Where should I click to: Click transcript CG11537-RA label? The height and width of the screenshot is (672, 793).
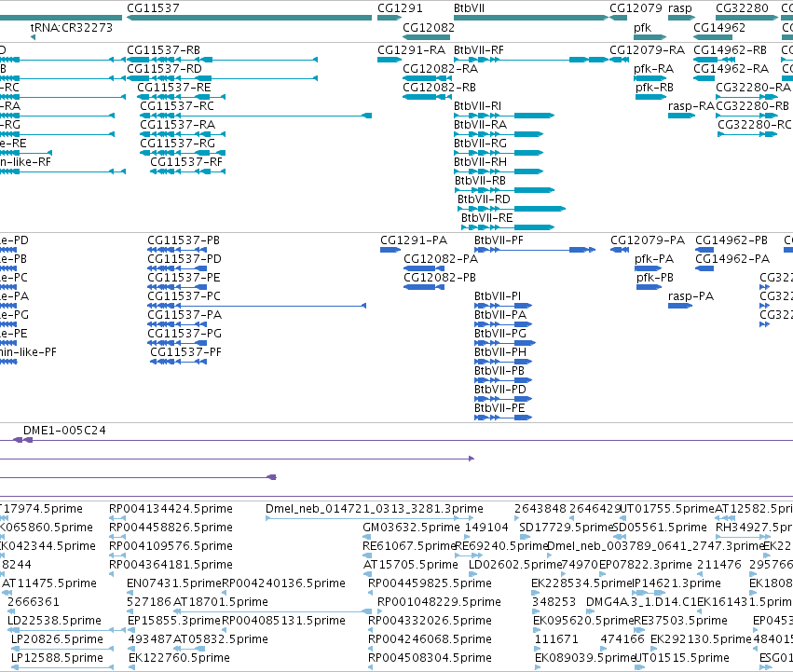(x=177, y=125)
